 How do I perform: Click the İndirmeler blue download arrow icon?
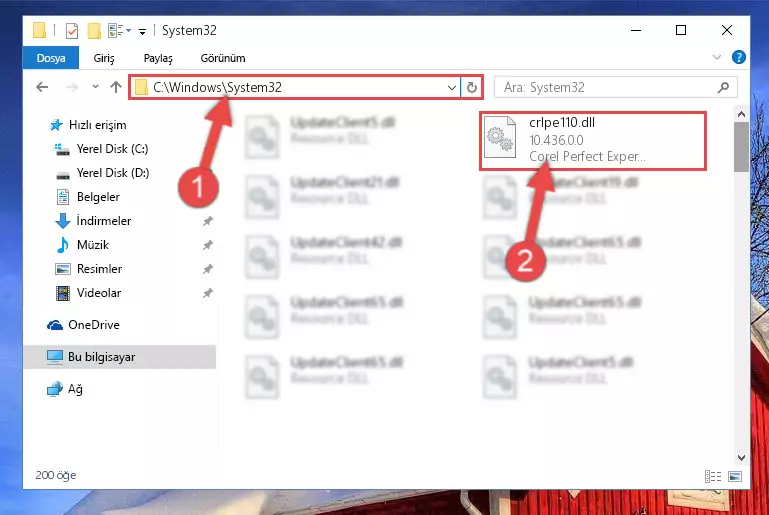coord(63,221)
